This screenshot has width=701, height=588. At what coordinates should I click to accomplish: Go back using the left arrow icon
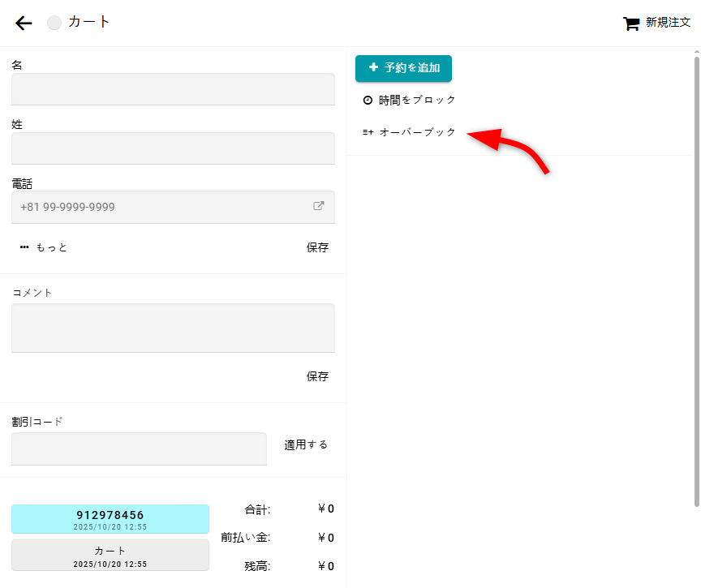24,23
